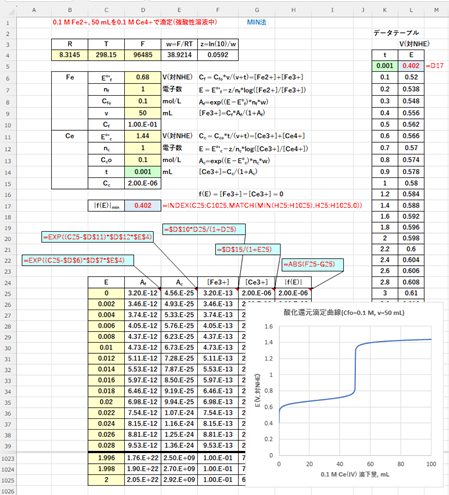Image resolution: width=449 pixels, height=495 pixels.
Task: Select the green data table cell 0.001
Action: coord(385,66)
